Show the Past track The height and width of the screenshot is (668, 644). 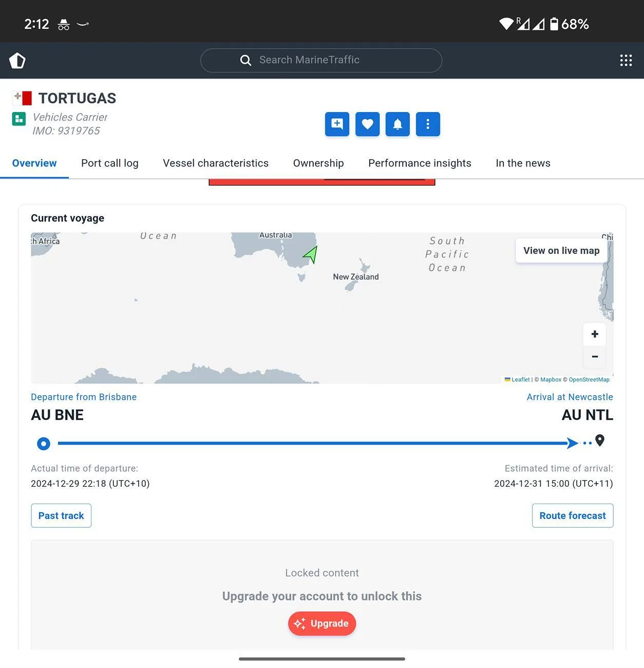61,515
